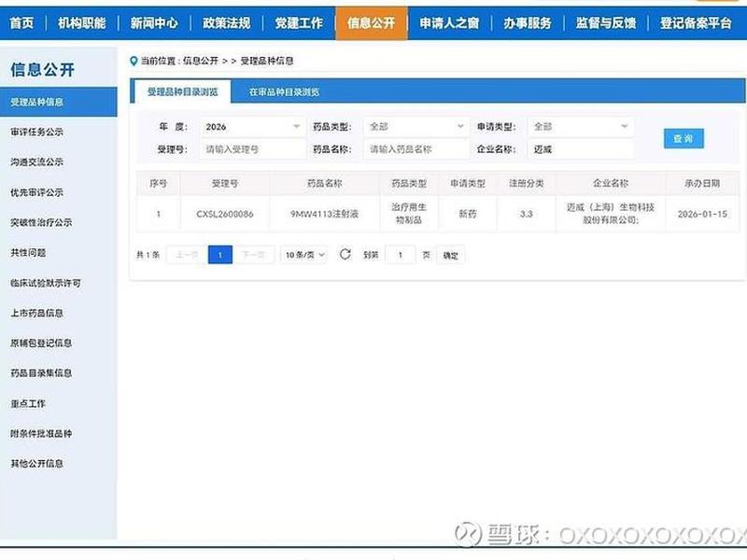Image resolution: width=747 pixels, height=560 pixels.
Task: Click the go-to page number input
Action: pyautogui.click(x=401, y=255)
